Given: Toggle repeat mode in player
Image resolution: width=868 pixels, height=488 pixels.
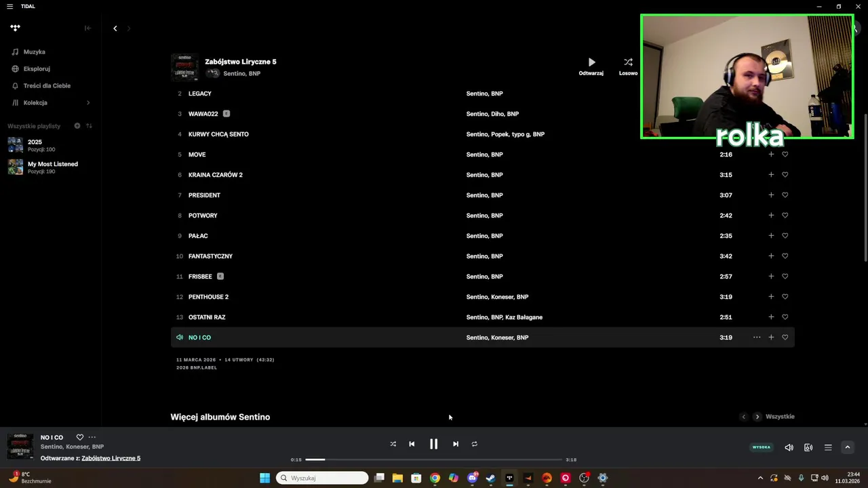Looking at the screenshot, I should pos(475,444).
